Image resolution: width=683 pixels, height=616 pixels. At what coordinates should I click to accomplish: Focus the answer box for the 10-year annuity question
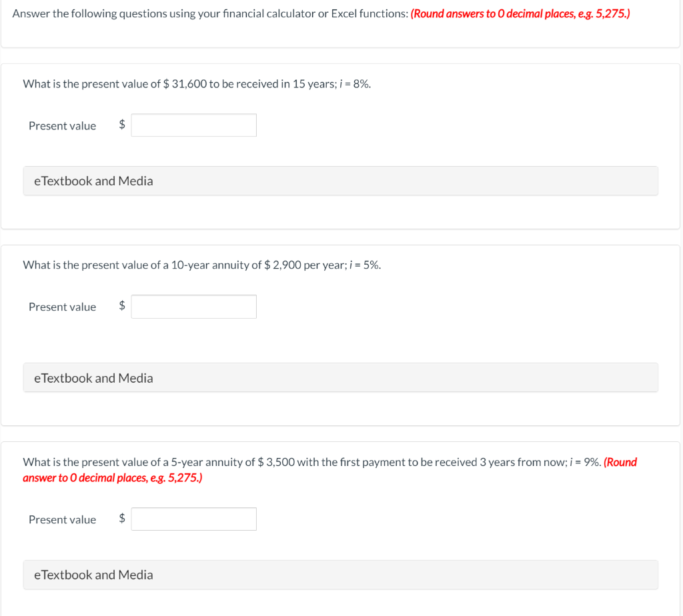[193, 306]
